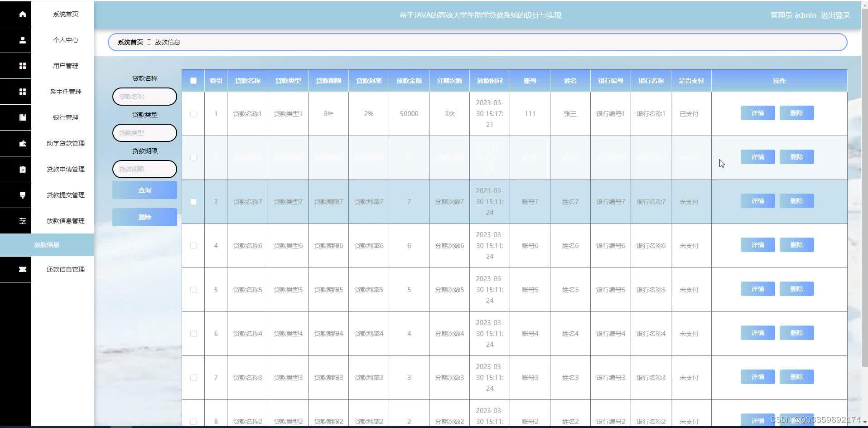Click the grid icon beside 用户管理
This screenshot has width=868, height=428.
[22, 66]
